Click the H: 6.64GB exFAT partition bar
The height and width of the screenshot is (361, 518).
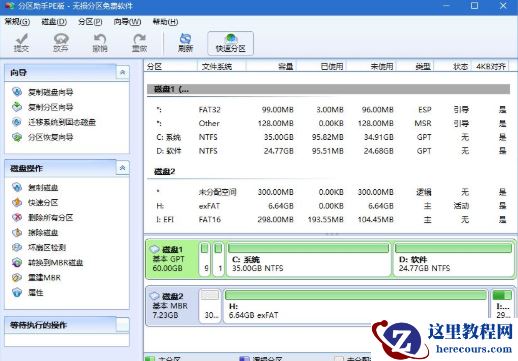[355, 306]
